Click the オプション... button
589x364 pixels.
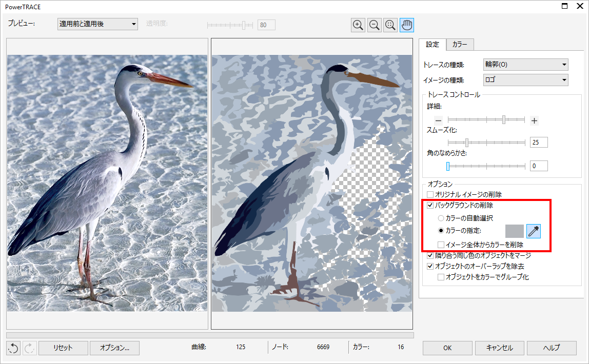tap(114, 348)
